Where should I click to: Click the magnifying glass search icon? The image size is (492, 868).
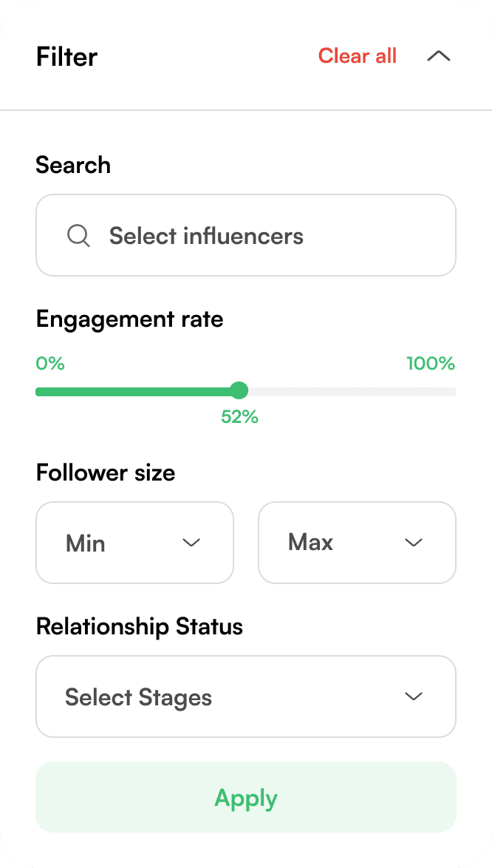78,237
